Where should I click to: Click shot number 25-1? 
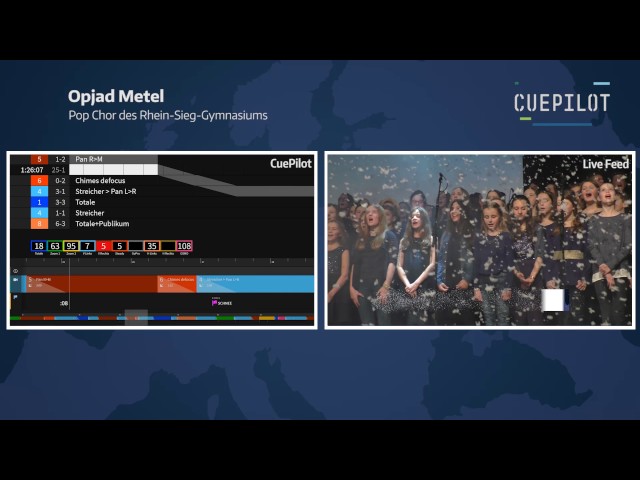tap(58, 170)
